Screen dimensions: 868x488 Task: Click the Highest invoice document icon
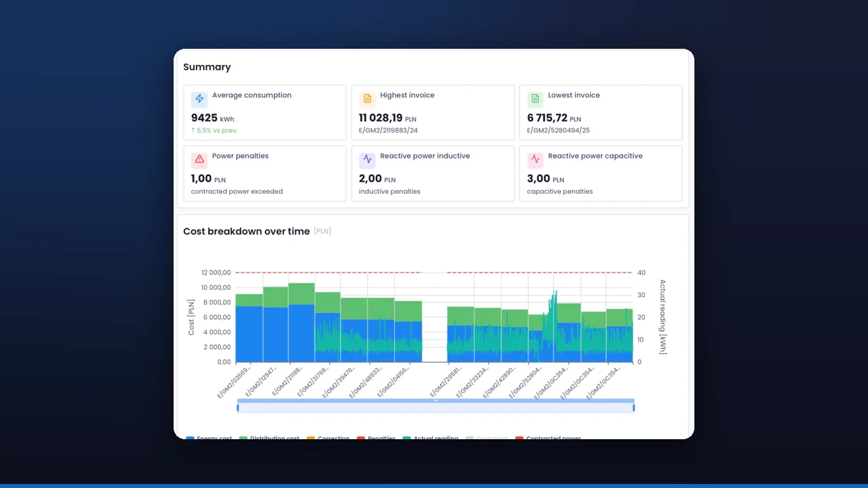pos(368,99)
